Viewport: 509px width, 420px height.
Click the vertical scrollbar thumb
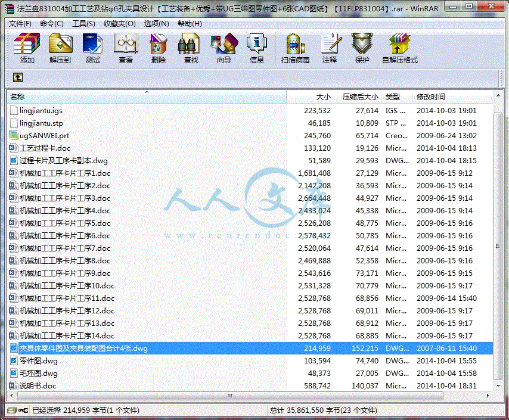[498, 245]
